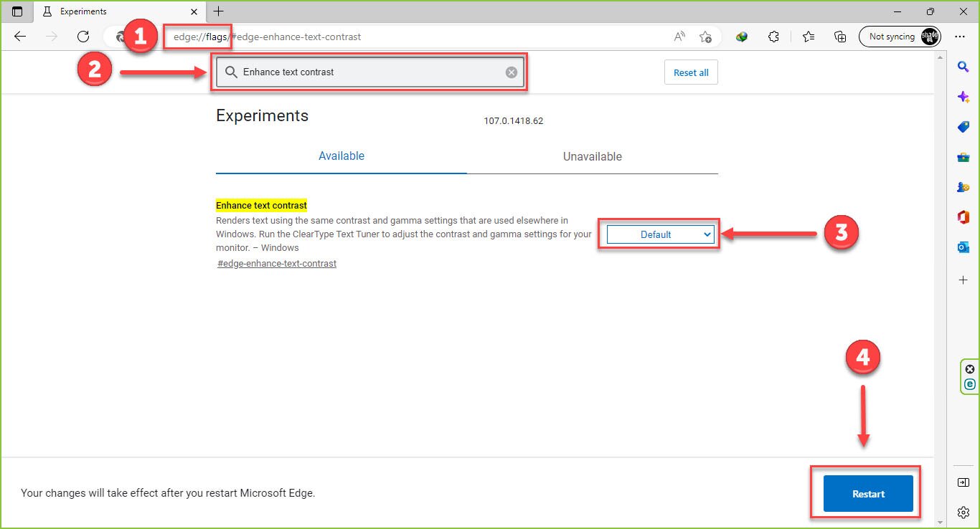The height and width of the screenshot is (529, 980).
Task: Open sidebar Search magnifier icon
Action: point(963,67)
